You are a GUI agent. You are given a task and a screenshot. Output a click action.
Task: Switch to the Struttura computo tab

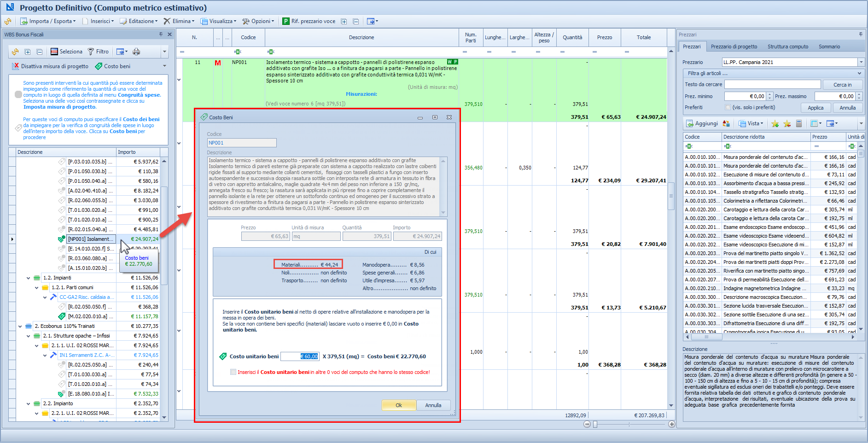[787, 47]
